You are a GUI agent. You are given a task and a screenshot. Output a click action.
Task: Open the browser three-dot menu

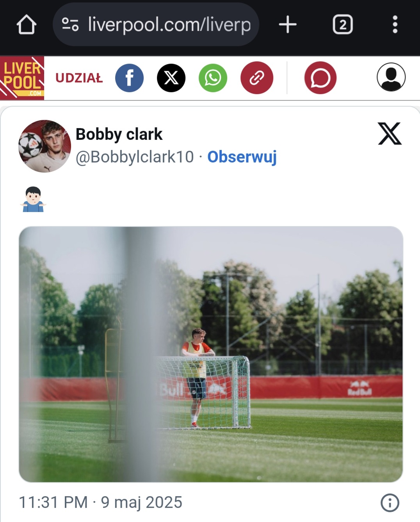(x=395, y=25)
